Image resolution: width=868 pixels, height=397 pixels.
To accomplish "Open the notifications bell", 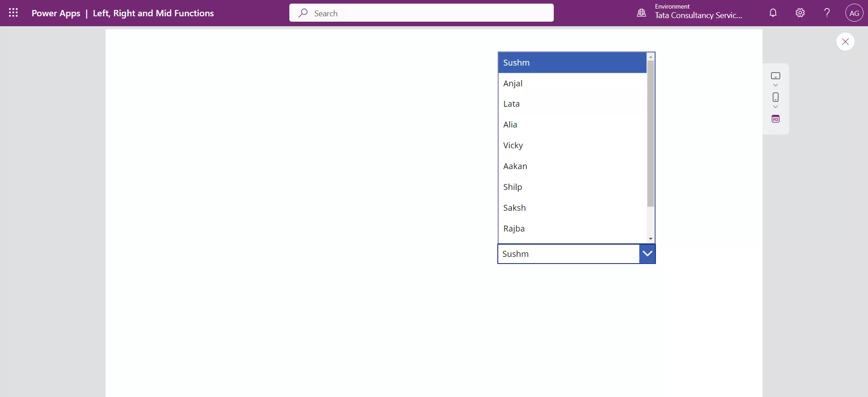I will click(773, 13).
